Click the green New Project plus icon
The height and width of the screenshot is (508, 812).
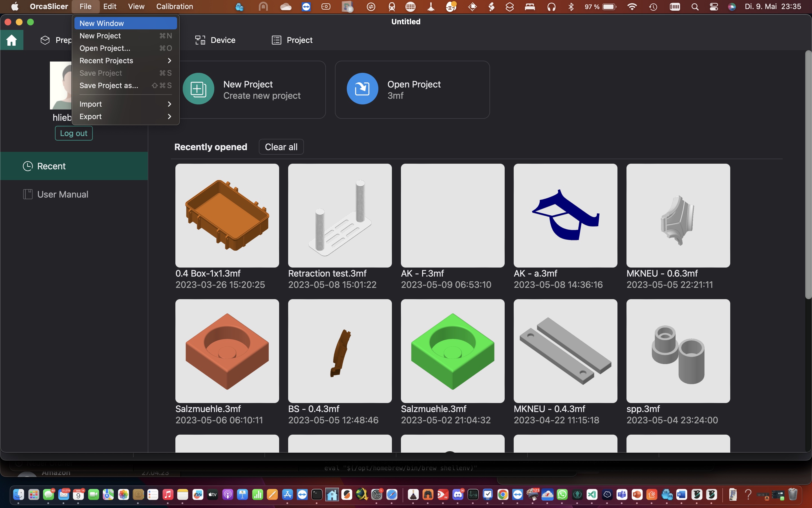point(198,89)
